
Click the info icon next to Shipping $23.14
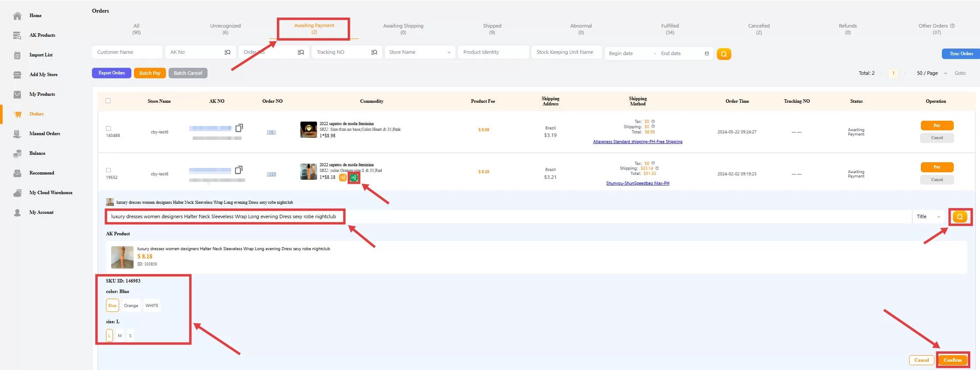pyautogui.click(x=657, y=168)
